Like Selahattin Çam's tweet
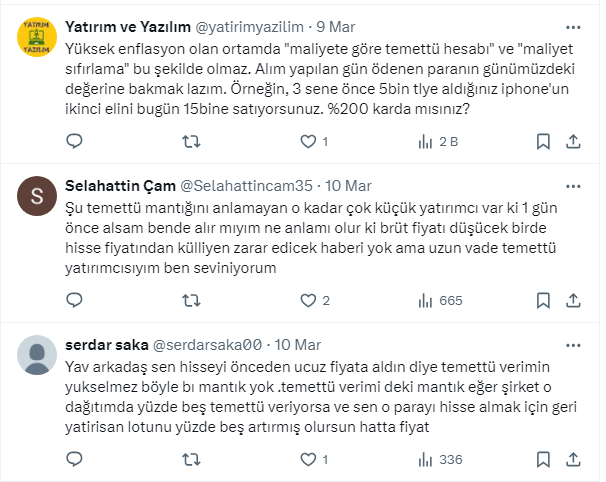 307,300
